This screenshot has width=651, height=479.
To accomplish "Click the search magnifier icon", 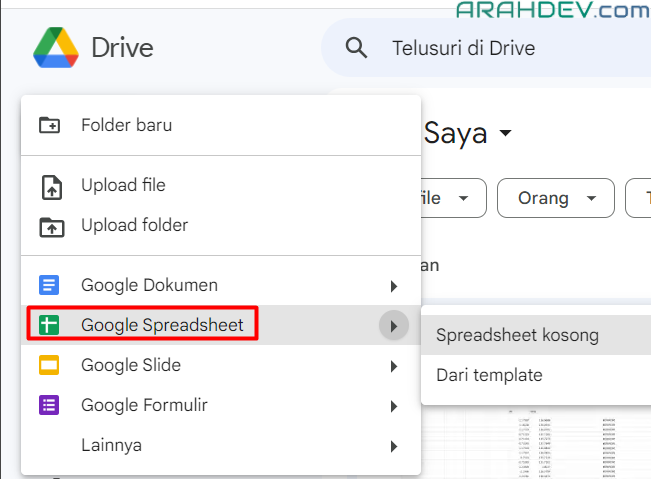I will [355, 47].
